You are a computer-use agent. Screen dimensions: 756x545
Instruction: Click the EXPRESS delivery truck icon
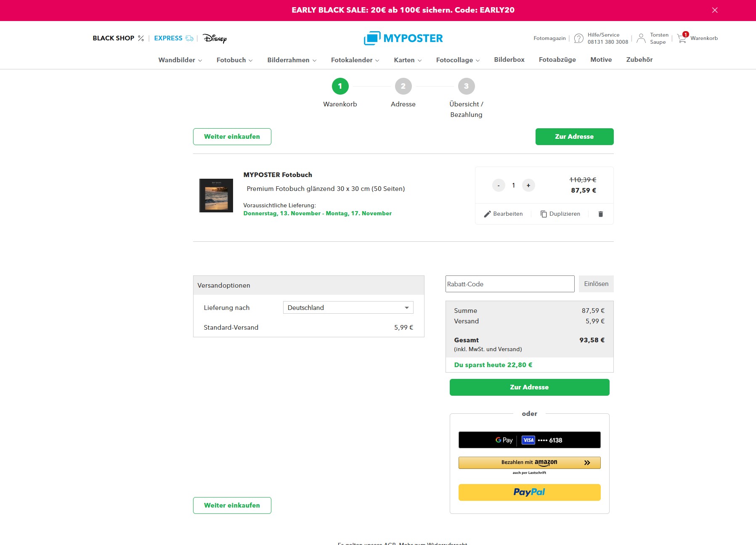pyautogui.click(x=190, y=38)
